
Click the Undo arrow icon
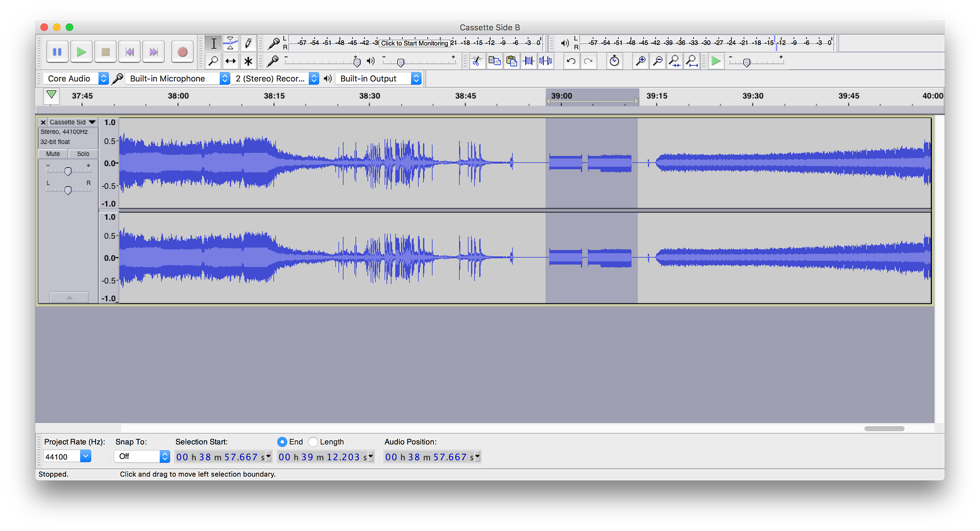571,61
